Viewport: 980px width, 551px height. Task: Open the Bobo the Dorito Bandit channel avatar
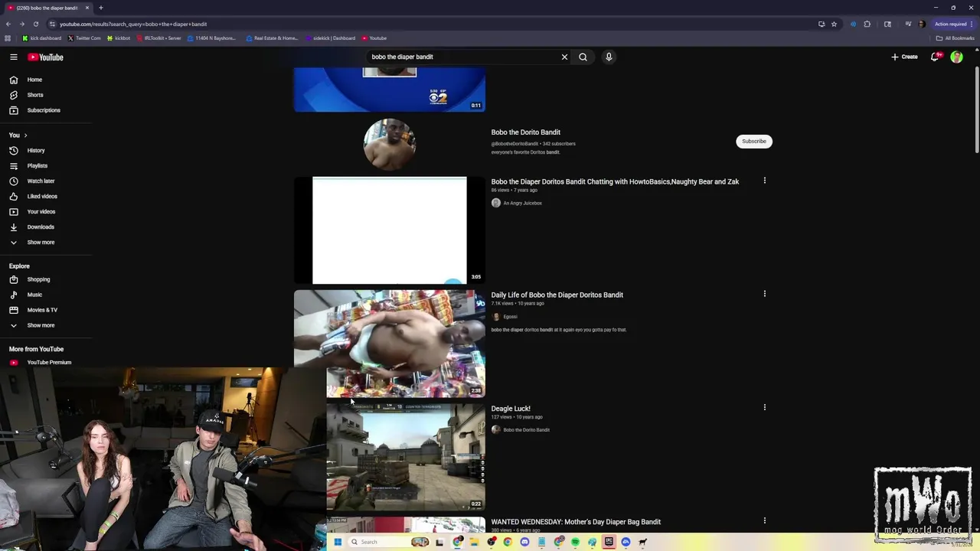tap(390, 144)
